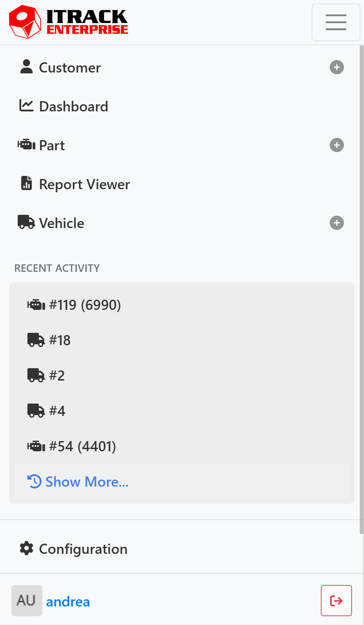364x625 pixels.
Task: Click the truck icon next to #18
Action: coord(37,340)
